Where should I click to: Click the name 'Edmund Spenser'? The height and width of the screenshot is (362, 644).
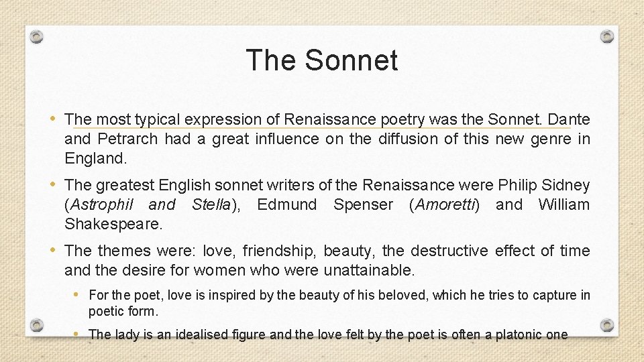point(325,204)
